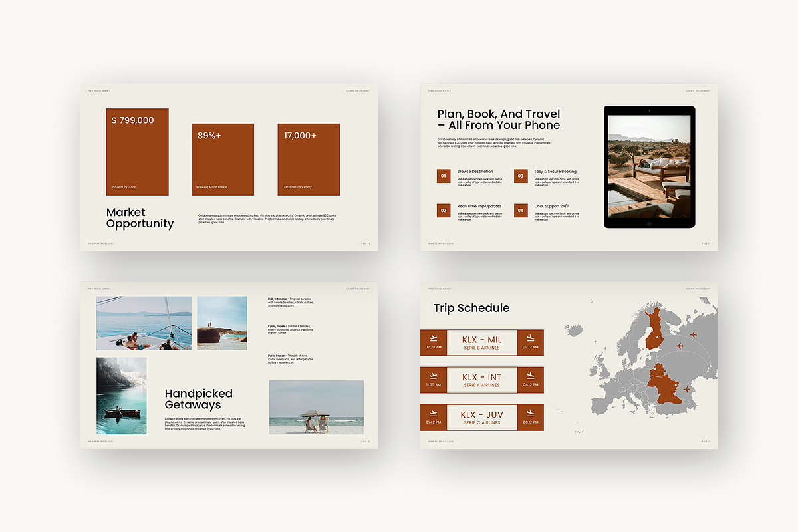798x532 pixels.
Task: Click the website URL footer on Market Opportunity slide
Action: 100,243
